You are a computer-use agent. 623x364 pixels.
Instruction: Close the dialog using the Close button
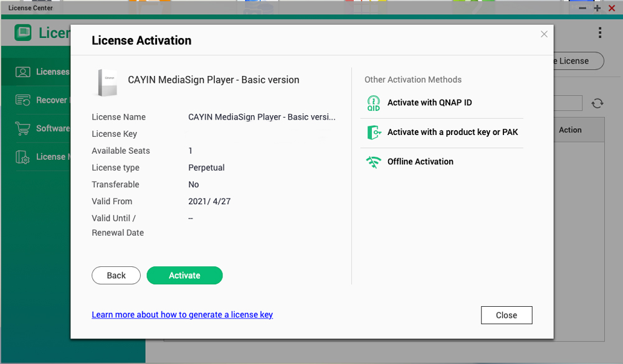click(506, 315)
